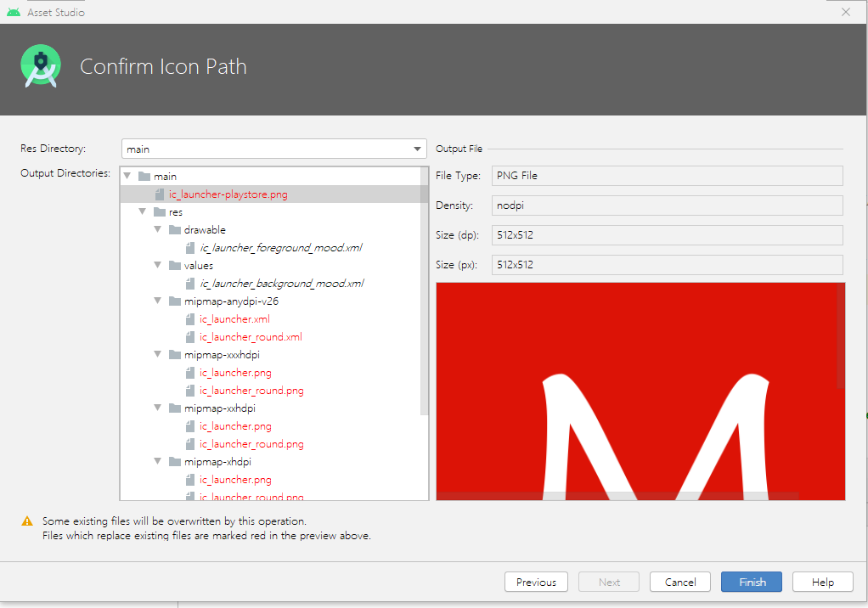Click the Android icon in title bar
This screenshot has height=608, width=868.
click(x=13, y=13)
